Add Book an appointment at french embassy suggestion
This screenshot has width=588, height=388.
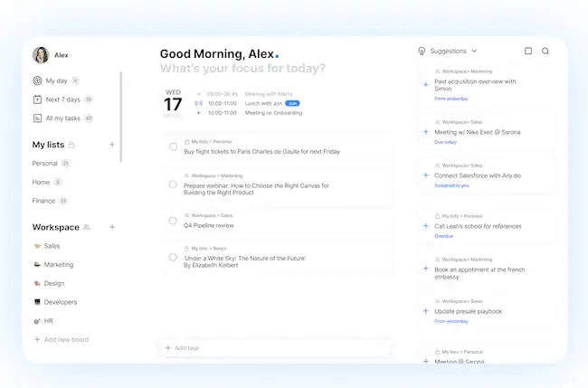[x=426, y=269]
